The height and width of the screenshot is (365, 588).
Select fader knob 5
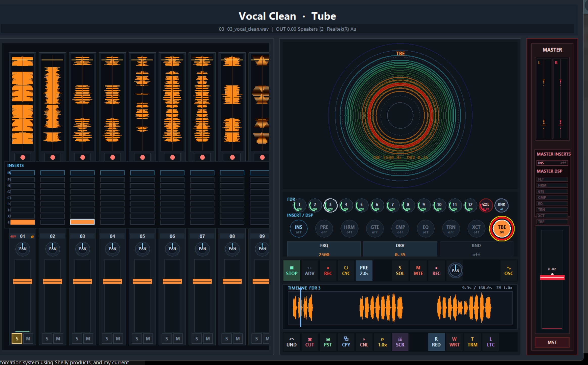click(x=361, y=205)
